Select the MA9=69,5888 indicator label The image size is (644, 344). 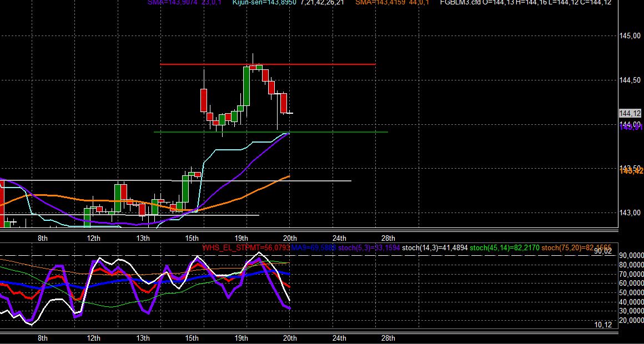[x=313, y=247]
